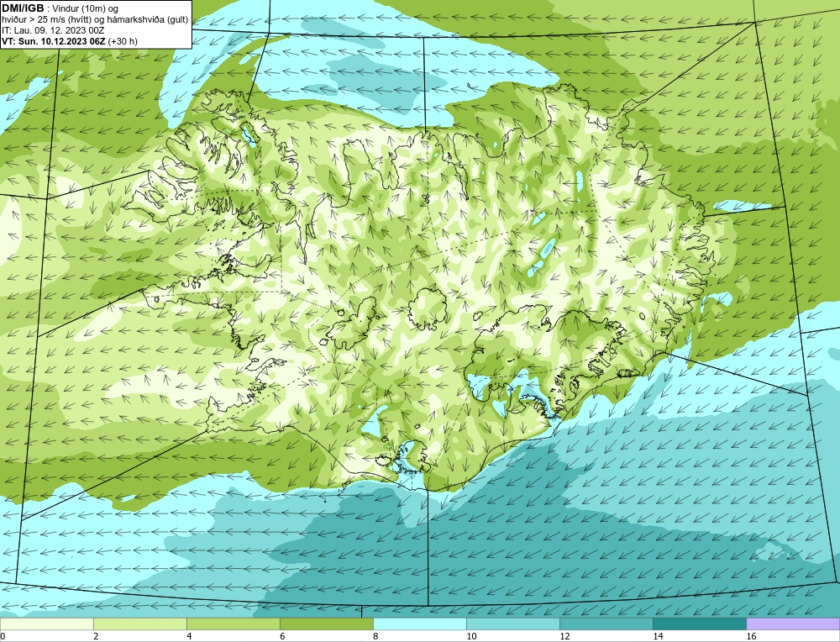Click the '8' label under the color scale
This screenshot has width=840, height=642.
(x=375, y=636)
